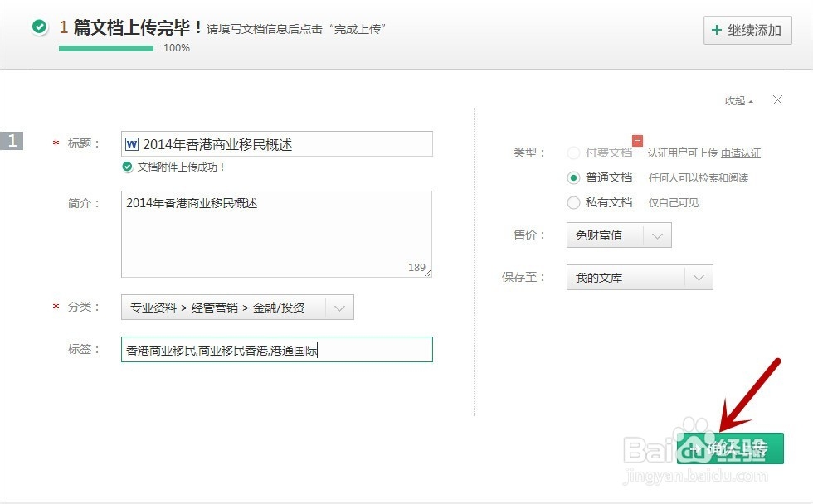Viewport: 813px width, 504px height.
Task: Click the green check beside 文档附件上传成功
Action: point(127,167)
